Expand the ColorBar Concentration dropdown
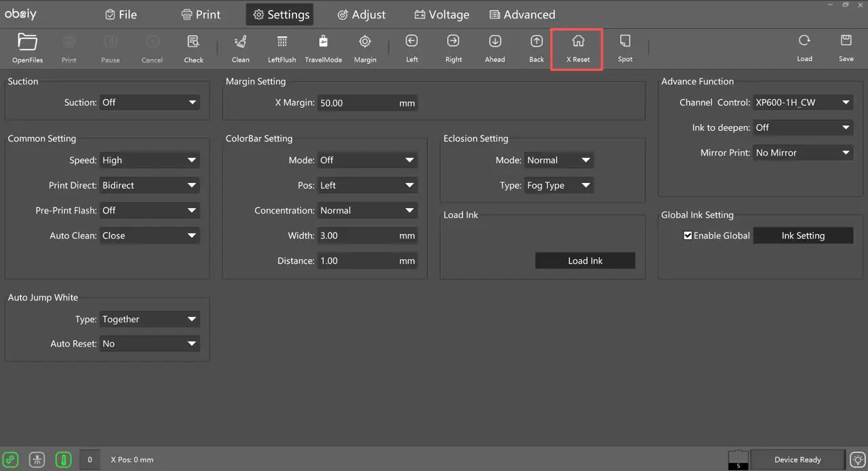The image size is (868, 471). point(368,211)
